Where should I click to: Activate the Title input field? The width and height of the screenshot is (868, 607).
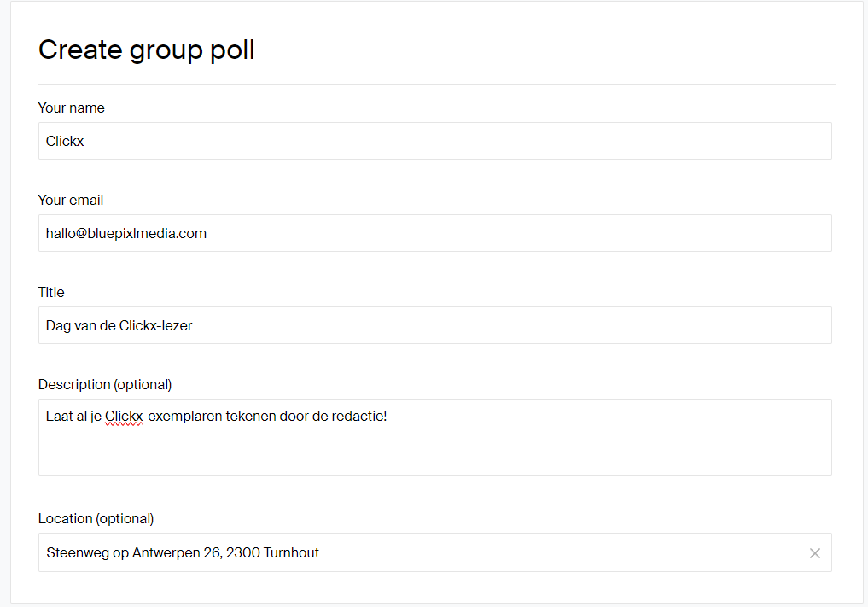click(434, 325)
